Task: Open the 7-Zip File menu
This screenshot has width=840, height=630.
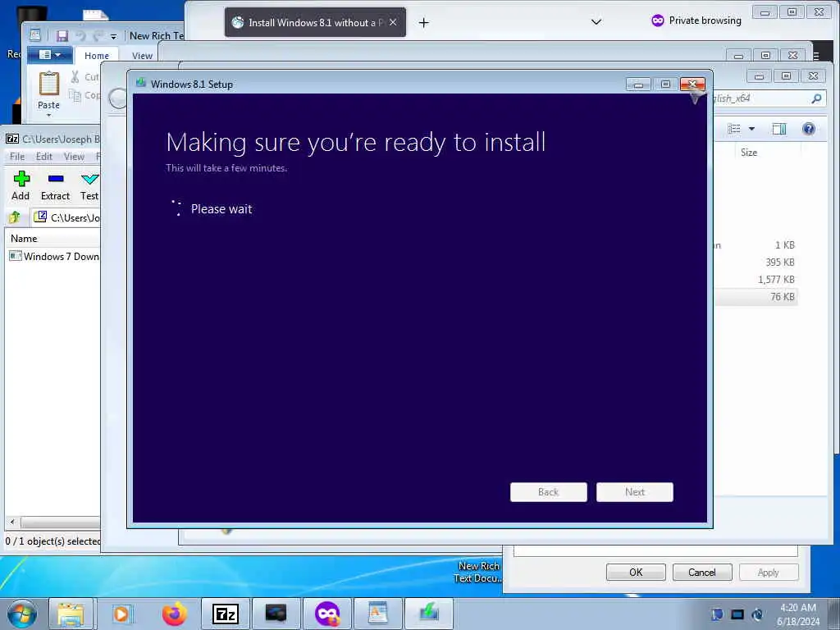Action: pos(17,157)
